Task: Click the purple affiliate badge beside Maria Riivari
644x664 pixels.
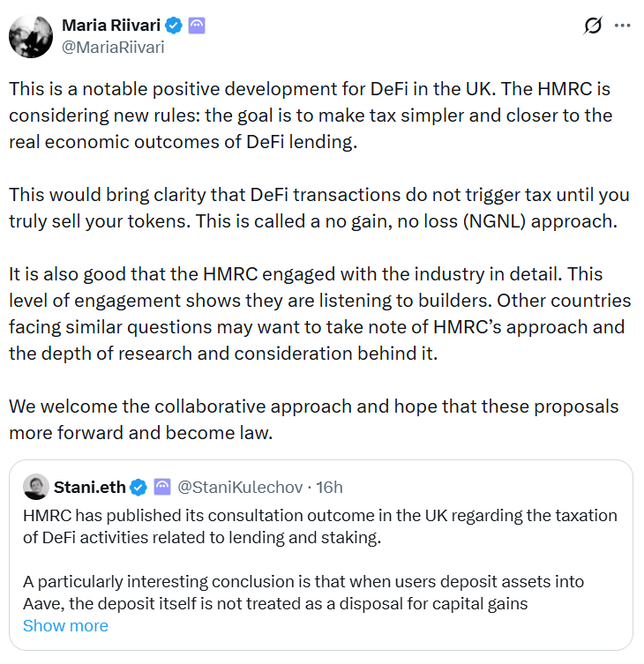Action: (x=198, y=26)
